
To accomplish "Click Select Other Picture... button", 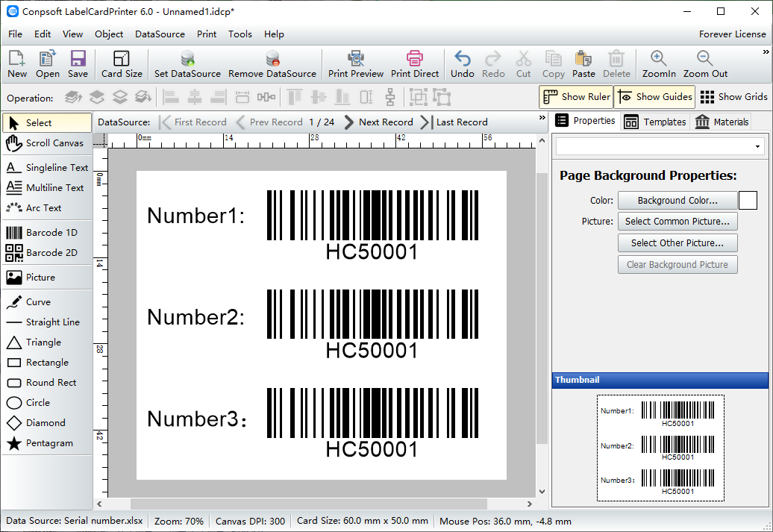I will pyautogui.click(x=677, y=243).
